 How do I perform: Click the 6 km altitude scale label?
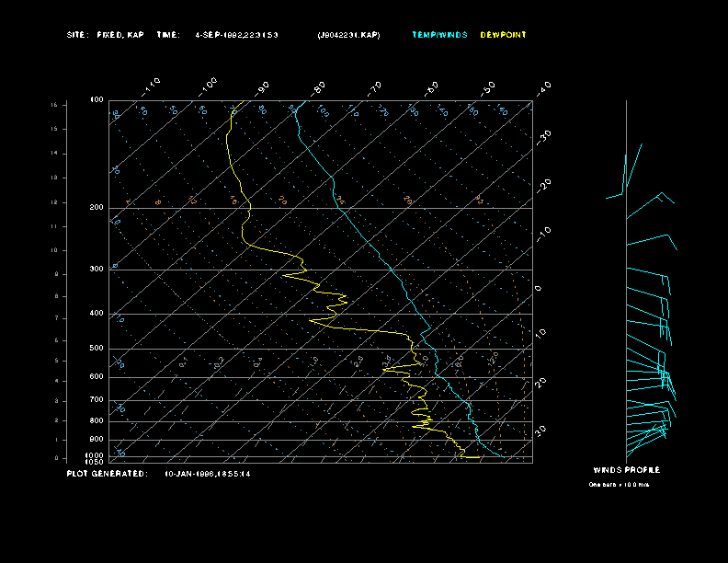click(x=57, y=340)
